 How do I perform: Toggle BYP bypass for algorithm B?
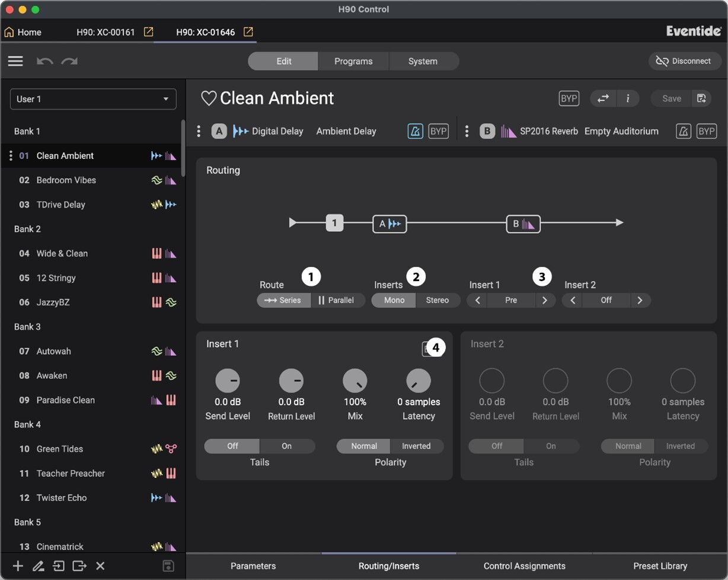click(707, 131)
